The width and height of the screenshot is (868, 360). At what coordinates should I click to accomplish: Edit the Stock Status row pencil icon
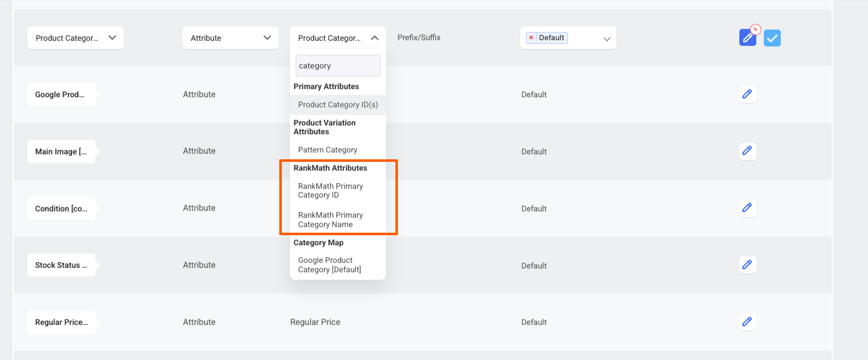click(747, 265)
